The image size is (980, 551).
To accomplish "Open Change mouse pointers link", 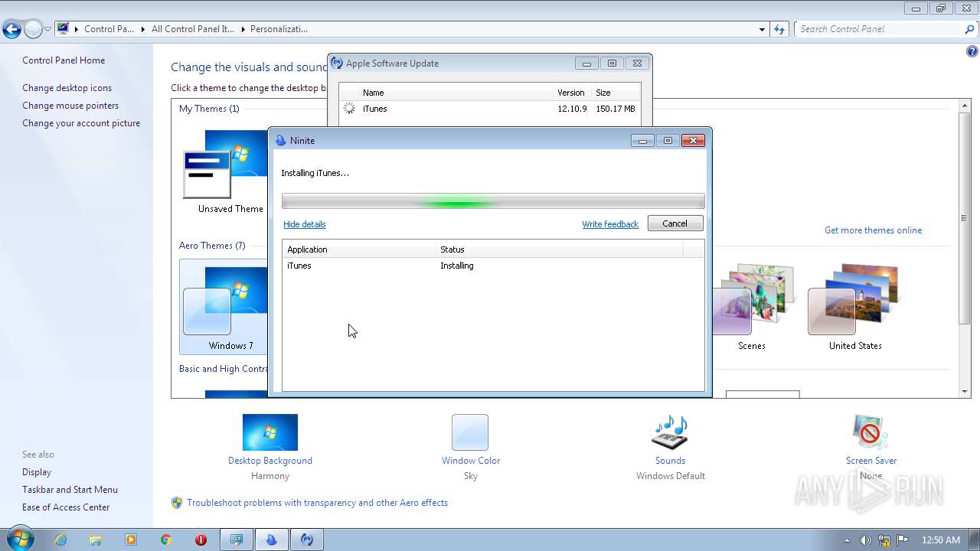I will click(x=70, y=106).
